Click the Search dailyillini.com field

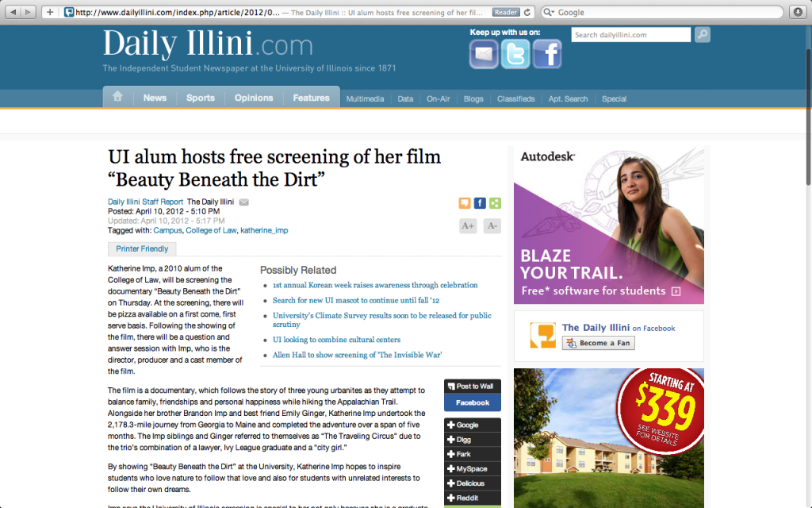click(630, 35)
